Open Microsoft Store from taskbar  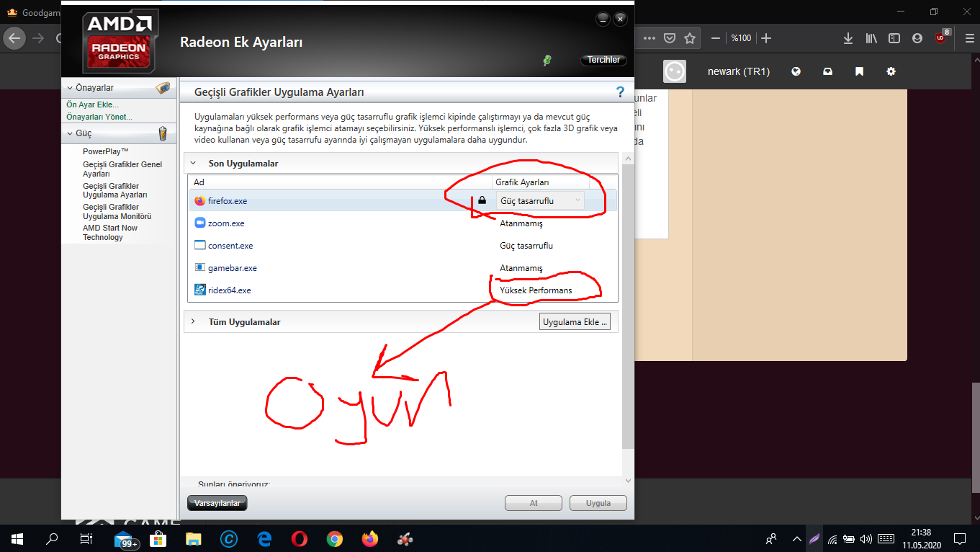point(159,538)
